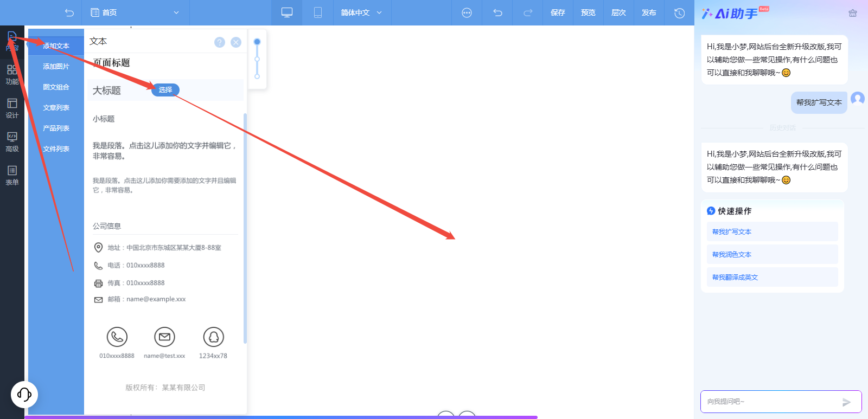
Task: Click the top dot of the vertical step slider
Action: point(257,42)
